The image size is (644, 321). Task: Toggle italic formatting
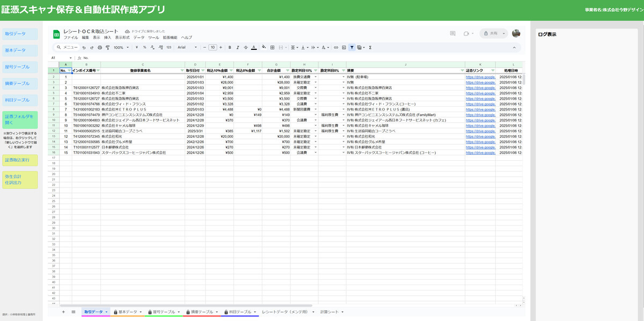[x=237, y=47]
